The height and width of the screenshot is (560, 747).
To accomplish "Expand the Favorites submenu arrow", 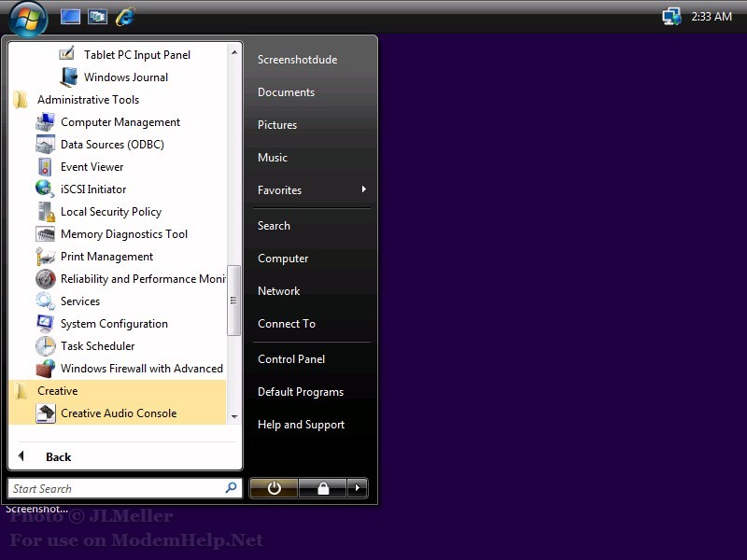I will pos(364,189).
